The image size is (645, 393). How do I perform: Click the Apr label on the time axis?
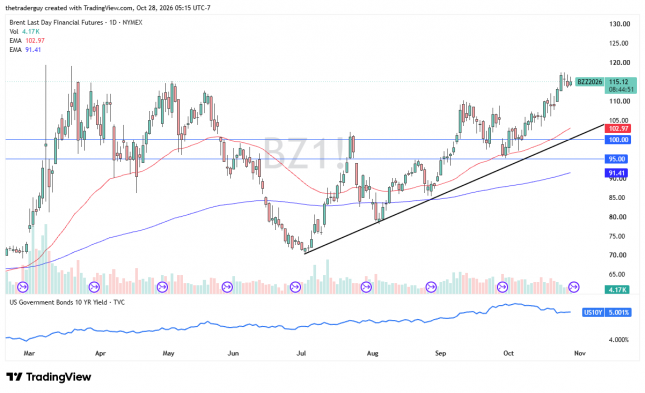click(100, 353)
